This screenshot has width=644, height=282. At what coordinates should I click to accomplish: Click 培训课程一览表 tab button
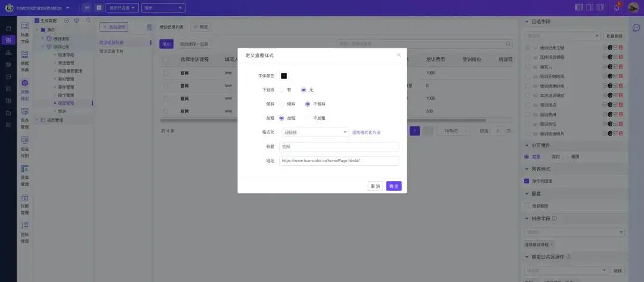[x=194, y=44]
